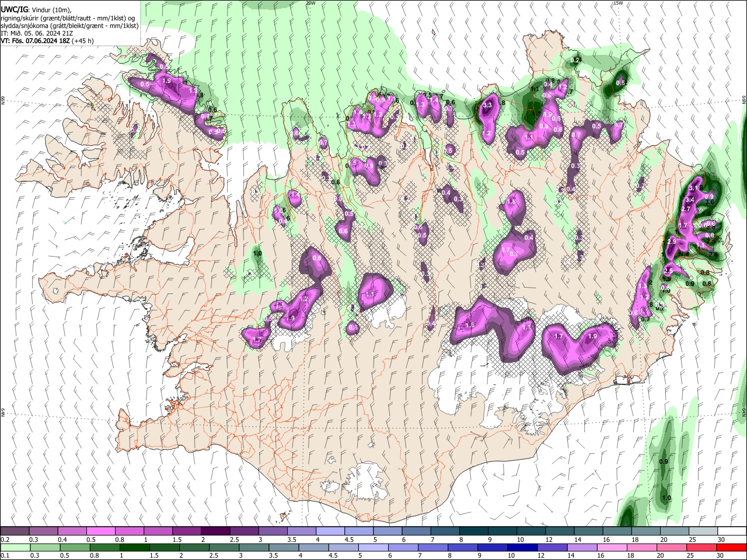Pick the 3.5–4 blue-grey rain scale swatch

coord(284,547)
